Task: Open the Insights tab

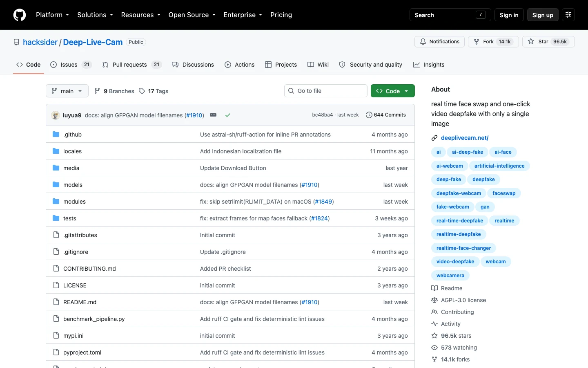Action: tap(429, 65)
